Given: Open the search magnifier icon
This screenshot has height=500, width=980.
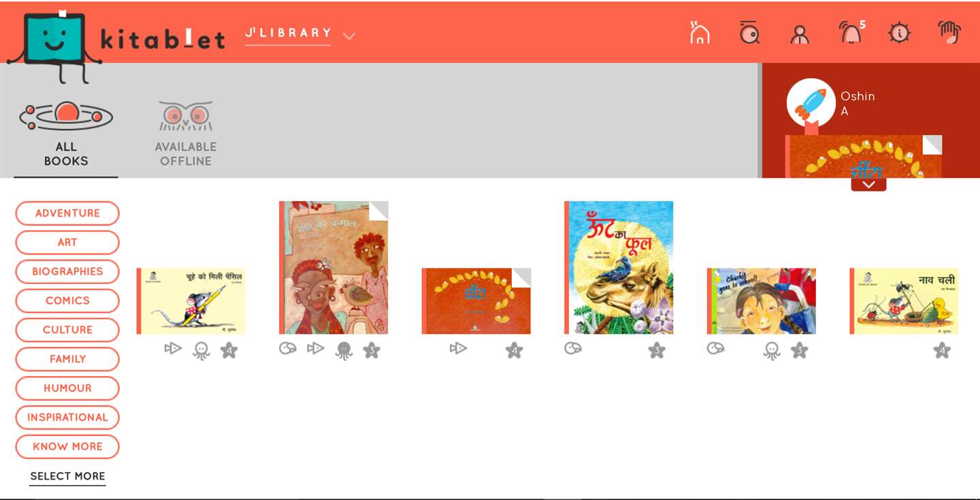Looking at the screenshot, I should tap(749, 33).
